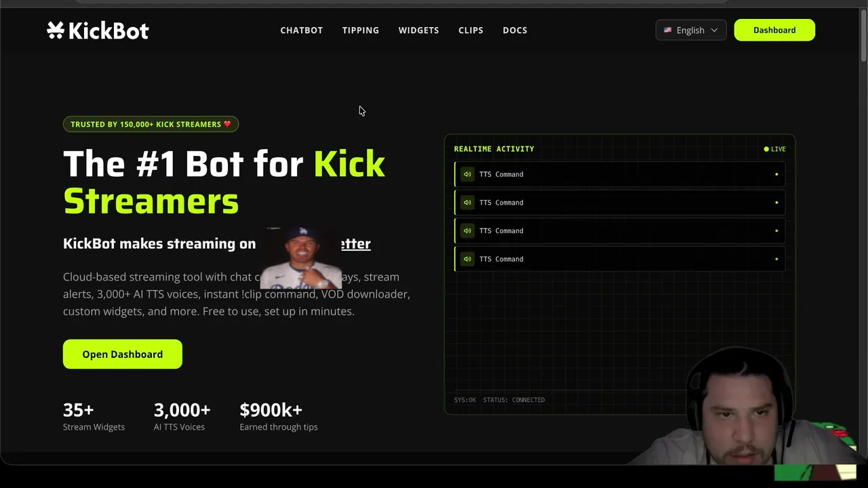This screenshot has height=488, width=868.
Task: Click the 3,000+ AI TTS Voices stat
Action: (182, 416)
